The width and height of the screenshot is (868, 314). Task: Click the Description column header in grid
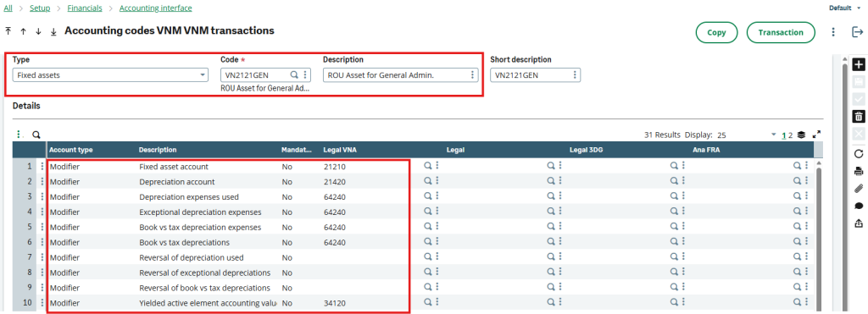pyautogui.click(x=158, y=150)
